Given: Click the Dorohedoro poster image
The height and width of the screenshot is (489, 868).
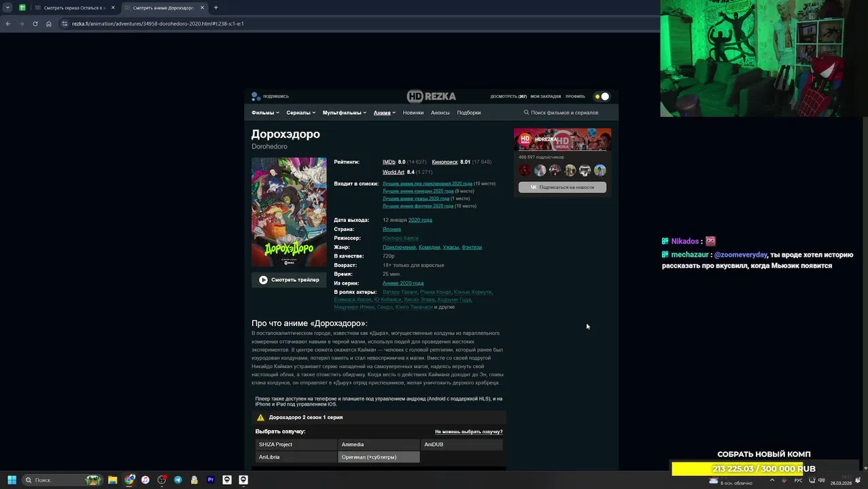Looking at the screenshot, I should 289,212.
